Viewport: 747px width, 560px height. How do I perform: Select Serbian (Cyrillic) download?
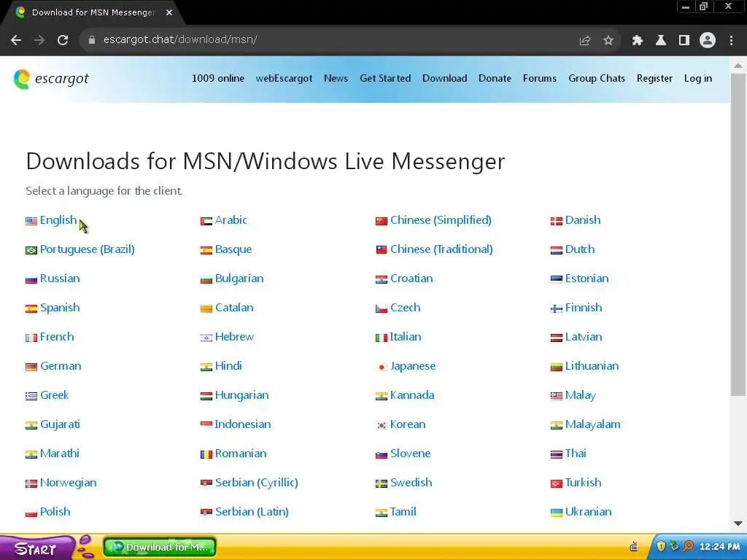(256, 483)
